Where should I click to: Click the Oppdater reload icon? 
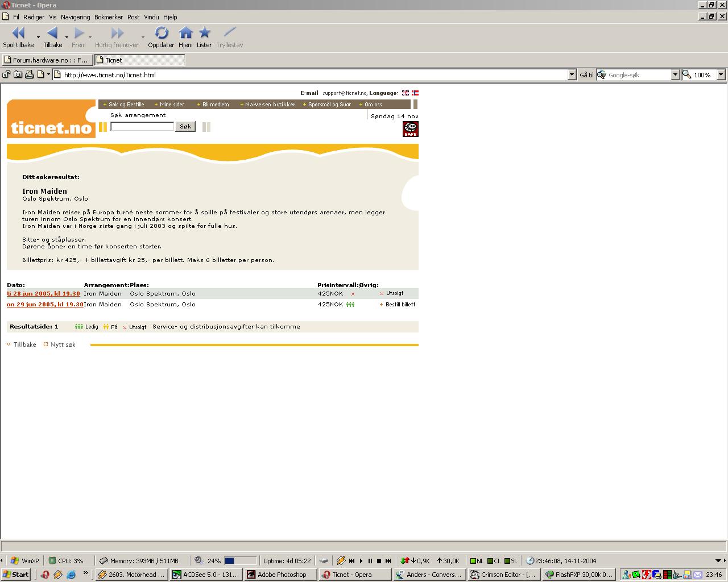click(162, 33)
